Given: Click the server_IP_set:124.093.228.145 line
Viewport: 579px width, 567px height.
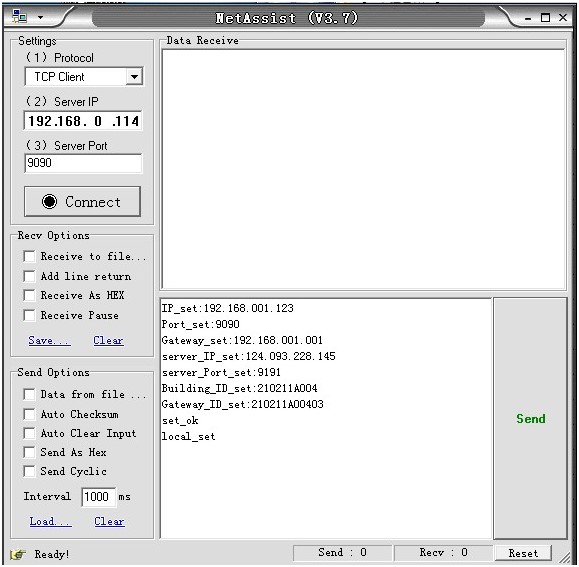Looking at the screenshot, I should pos(249,356).
